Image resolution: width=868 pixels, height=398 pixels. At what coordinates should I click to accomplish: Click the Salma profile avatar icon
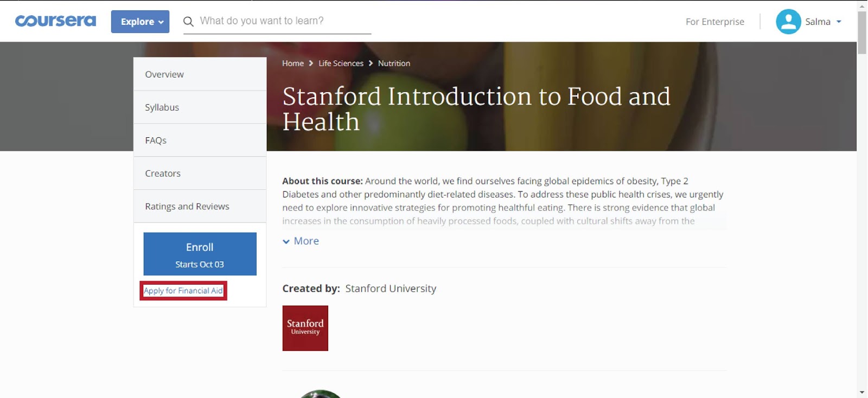click(788, 22)
